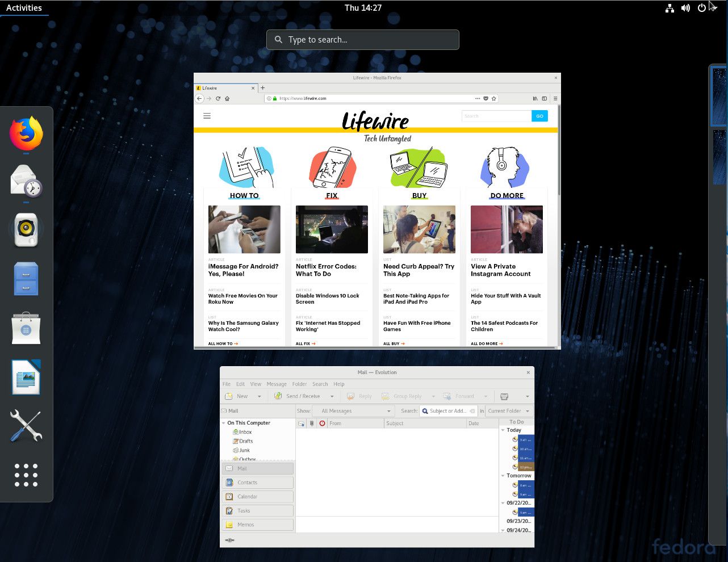Toggle Firefox sidebar icon
This screenshot has width=728, height=562.
pos(544,98)
